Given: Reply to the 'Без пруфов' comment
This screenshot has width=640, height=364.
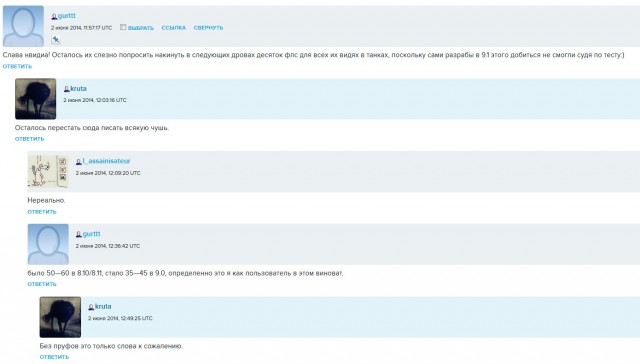Looking at the screenshot, I should 54,357.
